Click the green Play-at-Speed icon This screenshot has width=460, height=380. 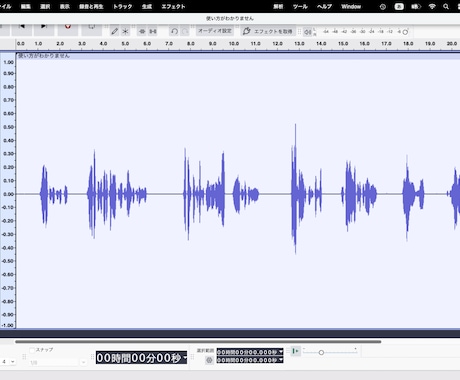[295, 351]
